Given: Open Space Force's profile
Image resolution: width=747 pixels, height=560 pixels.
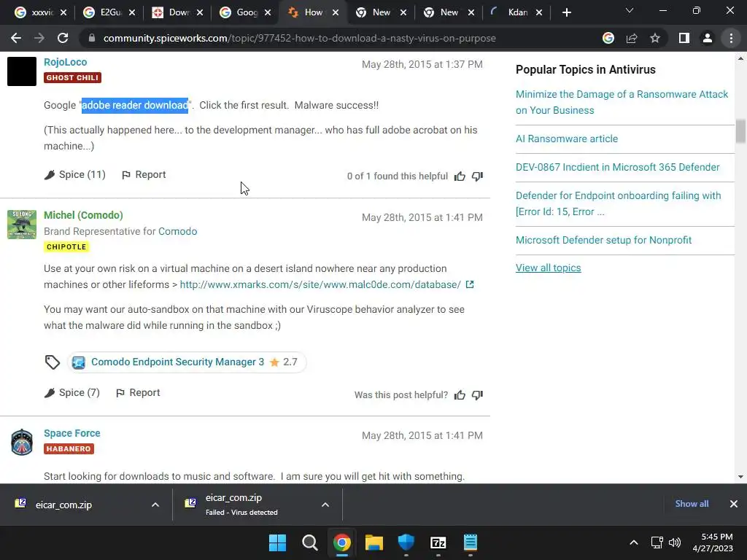Looking at the screenshot, I should click(72, 433).
